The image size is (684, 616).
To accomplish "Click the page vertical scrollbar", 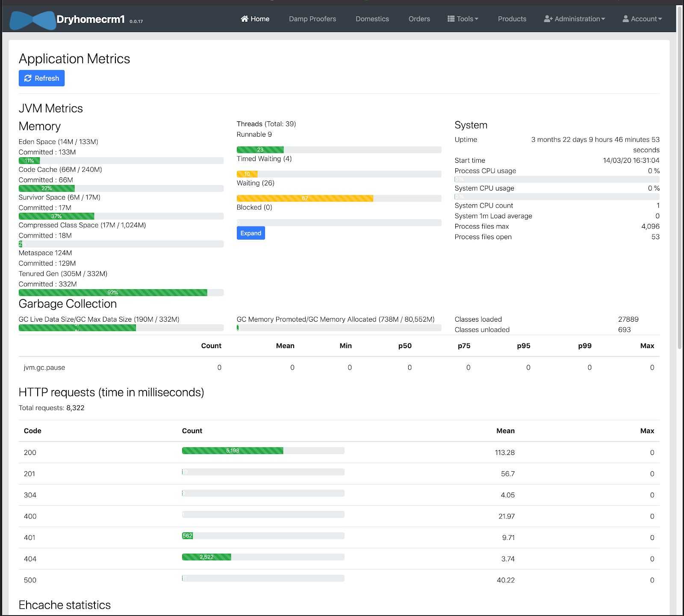I will (680, 171).
